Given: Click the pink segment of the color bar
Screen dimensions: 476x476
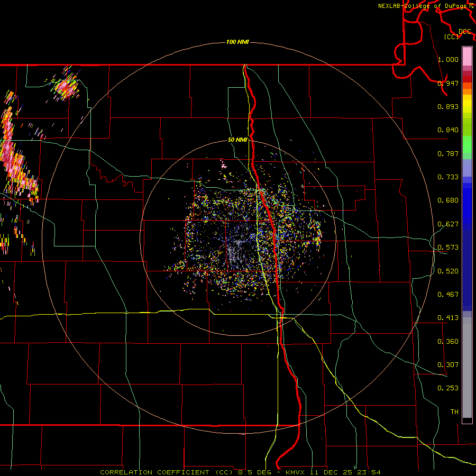Looking at the screenshot, I should pos(467,56).
